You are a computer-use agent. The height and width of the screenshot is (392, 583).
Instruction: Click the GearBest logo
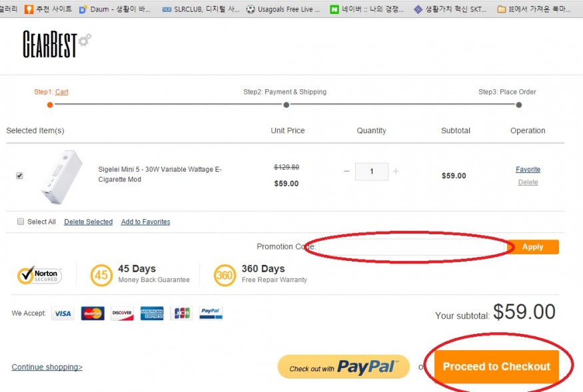click(x=57, y=44)
